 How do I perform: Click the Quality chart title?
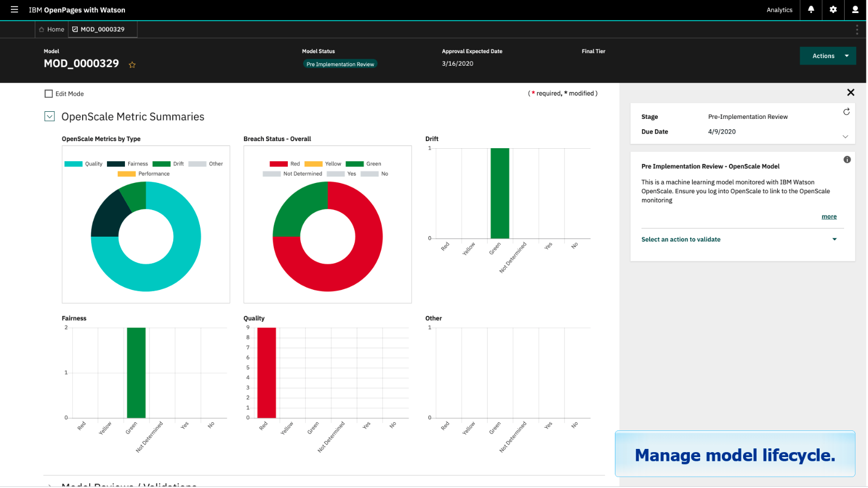254,319
